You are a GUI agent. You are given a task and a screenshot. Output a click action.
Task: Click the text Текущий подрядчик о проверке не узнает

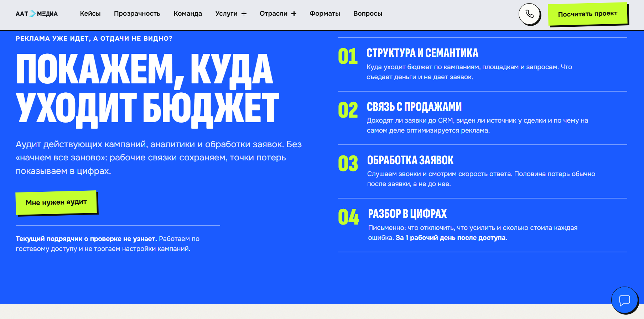coord(86,239)
